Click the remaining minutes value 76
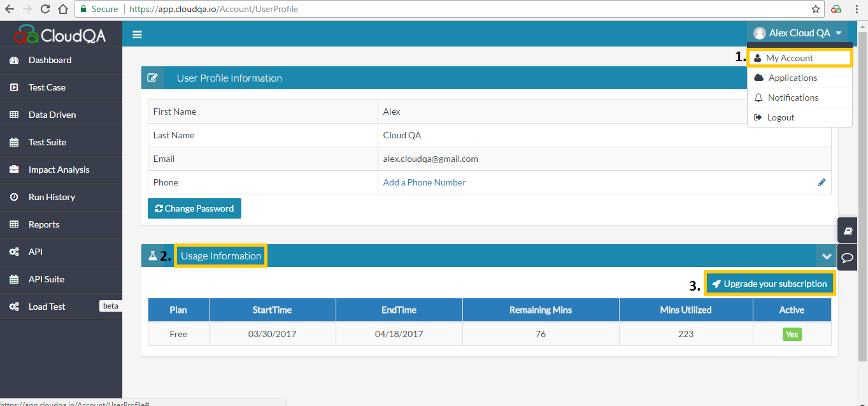This screenshot has height=406, width=868. pyautogui.click(x=541, y=334)
